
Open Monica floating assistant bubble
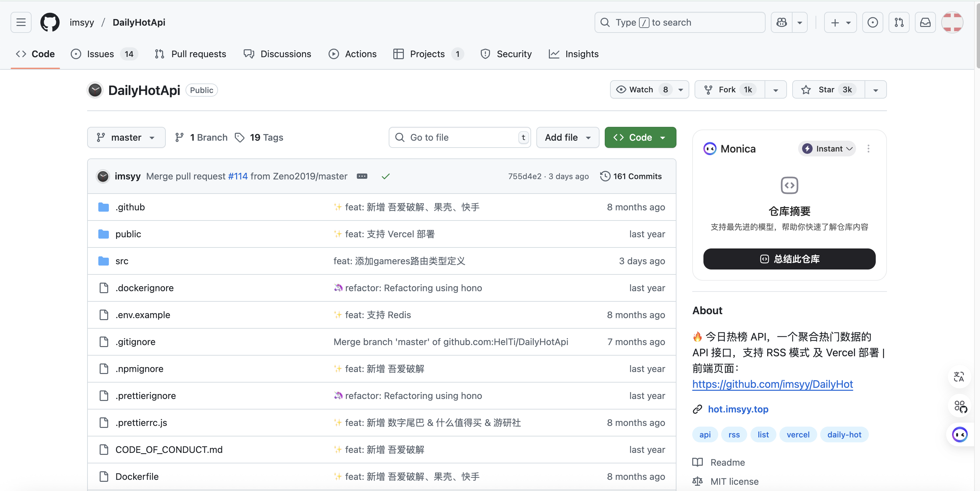[960, 434]
